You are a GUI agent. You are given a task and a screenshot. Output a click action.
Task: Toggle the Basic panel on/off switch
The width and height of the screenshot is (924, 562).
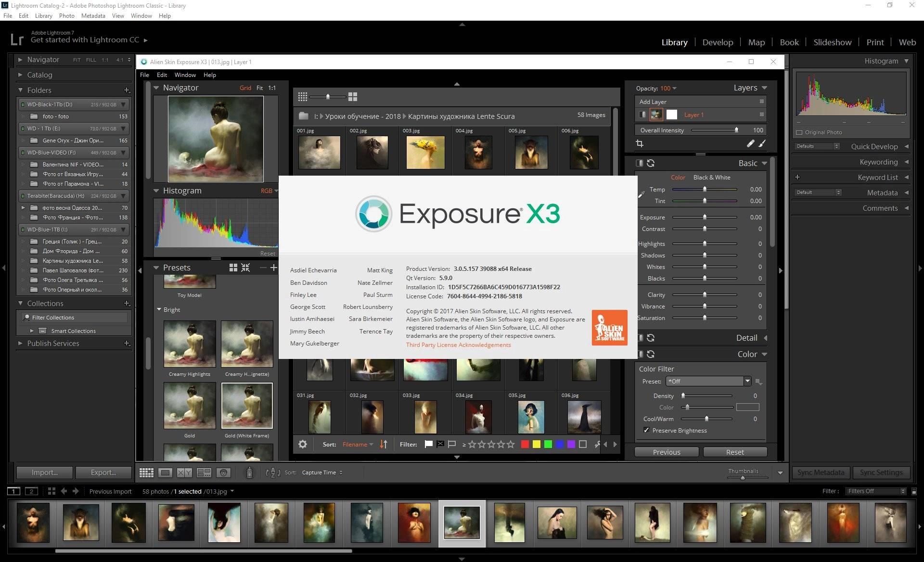(640, 163)
